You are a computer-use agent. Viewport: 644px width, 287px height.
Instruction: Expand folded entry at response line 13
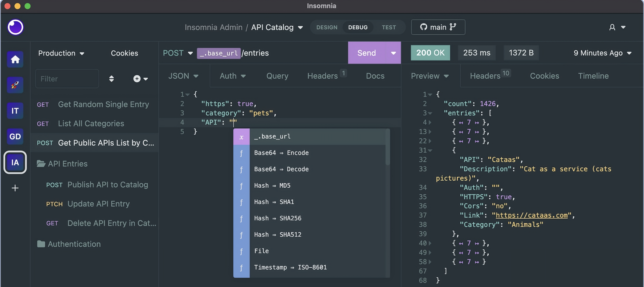click(430, 132)
